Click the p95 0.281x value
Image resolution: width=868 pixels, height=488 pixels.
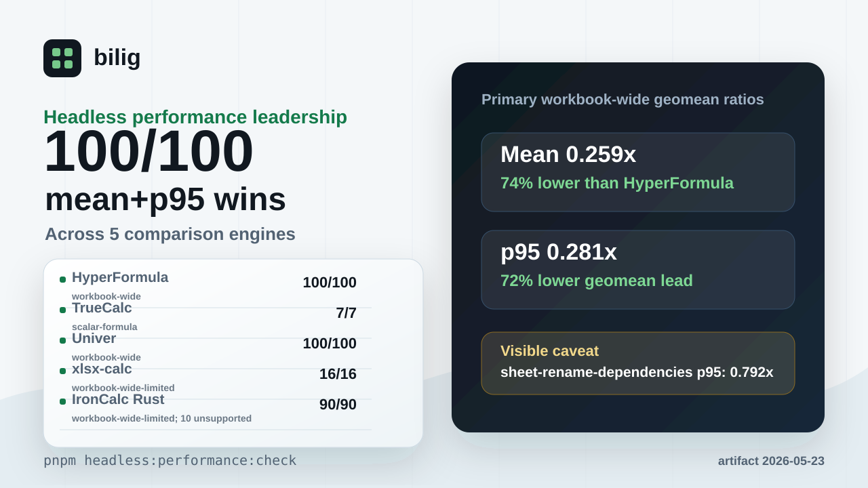[x=559, y=252]
